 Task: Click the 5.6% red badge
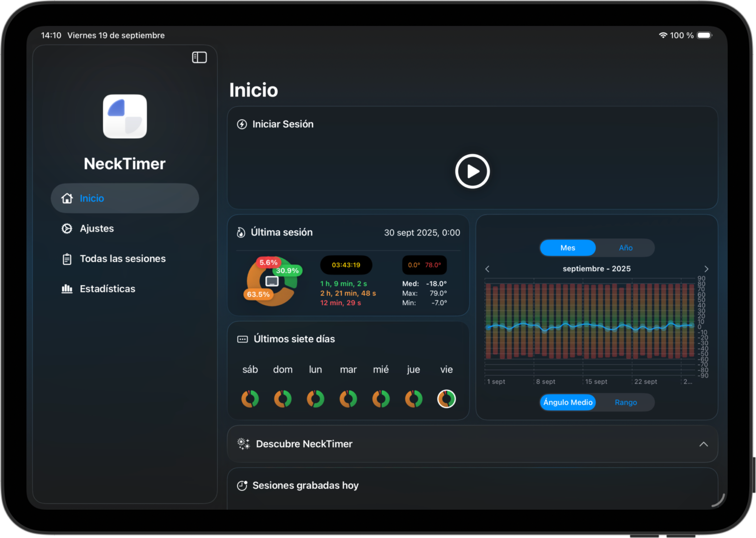tap(268, 262)
